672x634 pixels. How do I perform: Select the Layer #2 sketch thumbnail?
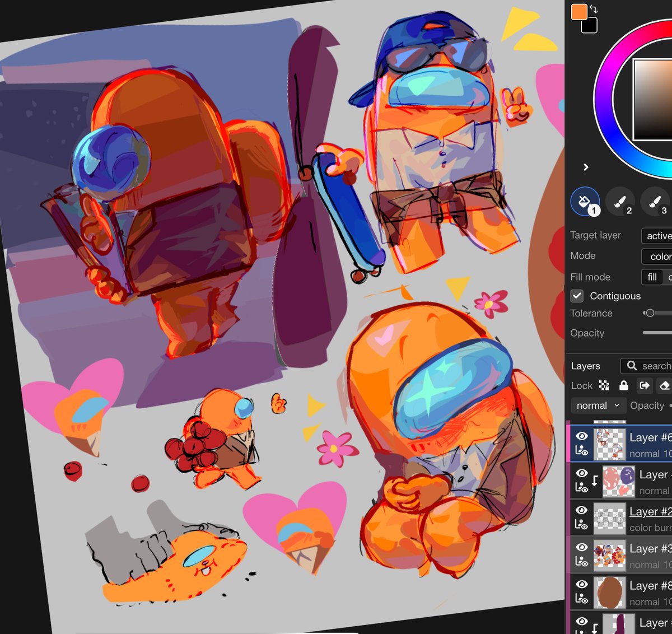609,519
